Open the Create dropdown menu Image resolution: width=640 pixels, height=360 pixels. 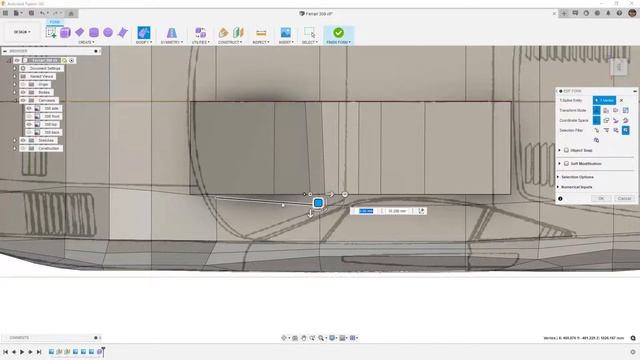click(x=86, y=42)
